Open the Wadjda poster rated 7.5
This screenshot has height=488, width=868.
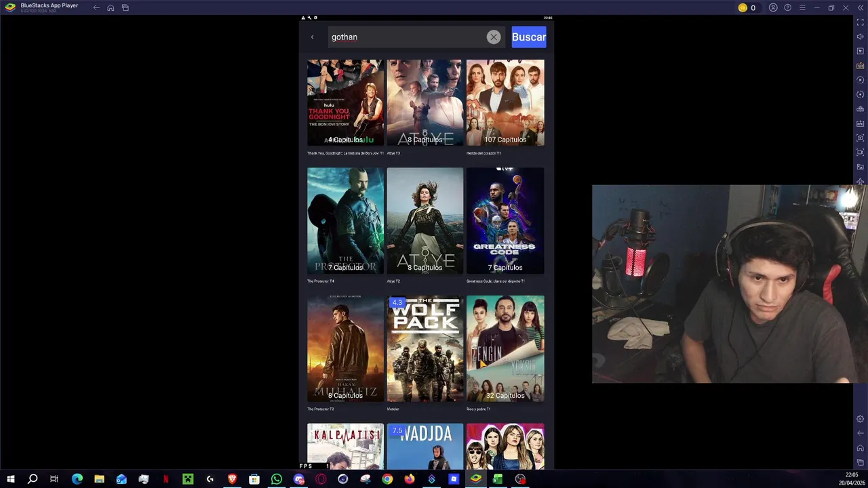[x=425, y=446]
